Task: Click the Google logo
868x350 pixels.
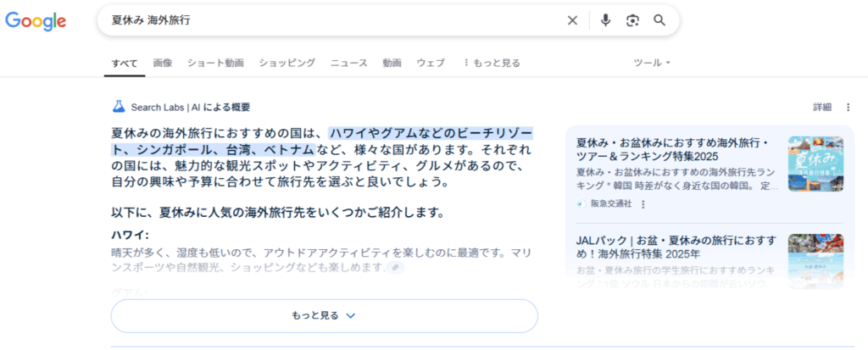Action: 36,20
